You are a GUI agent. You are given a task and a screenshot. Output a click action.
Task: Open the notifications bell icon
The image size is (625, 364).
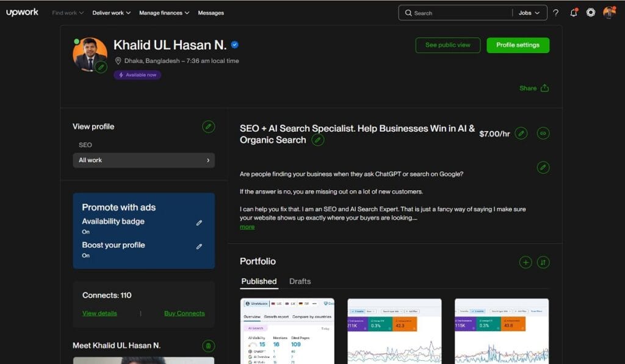[x=573, y=13]
